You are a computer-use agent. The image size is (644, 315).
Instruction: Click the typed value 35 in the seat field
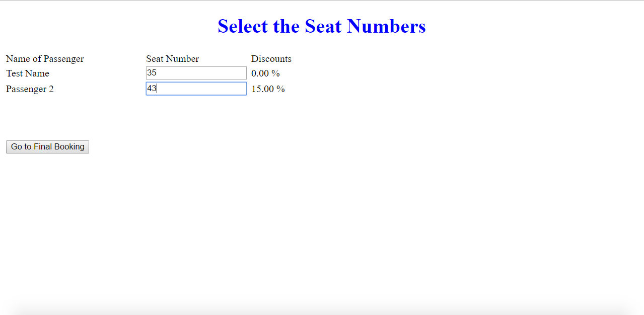[152, 73]
